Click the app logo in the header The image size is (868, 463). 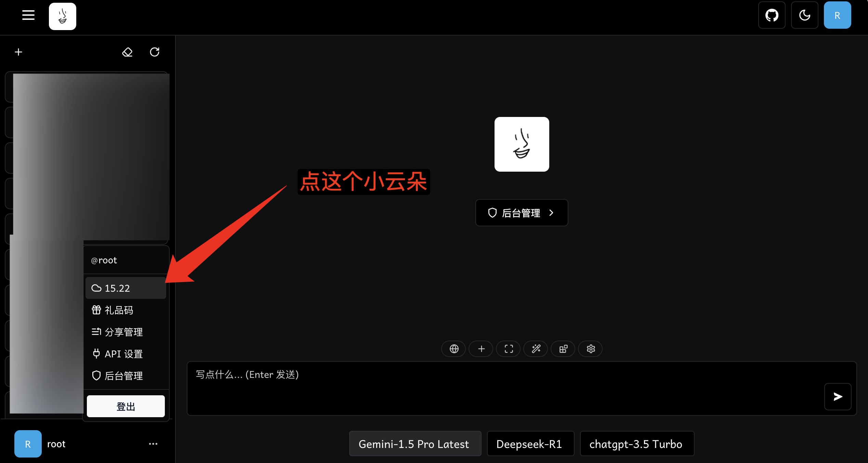[x=63, y=16]
